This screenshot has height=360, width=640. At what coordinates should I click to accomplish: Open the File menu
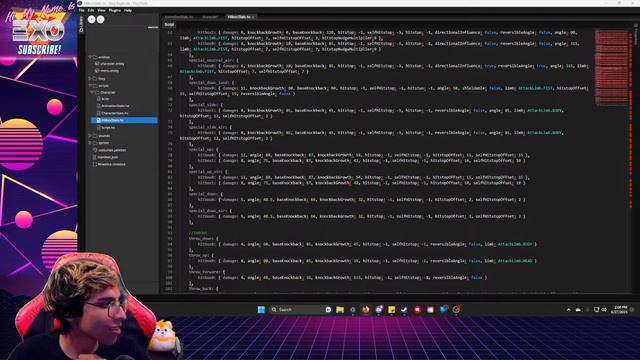point(82,10)
